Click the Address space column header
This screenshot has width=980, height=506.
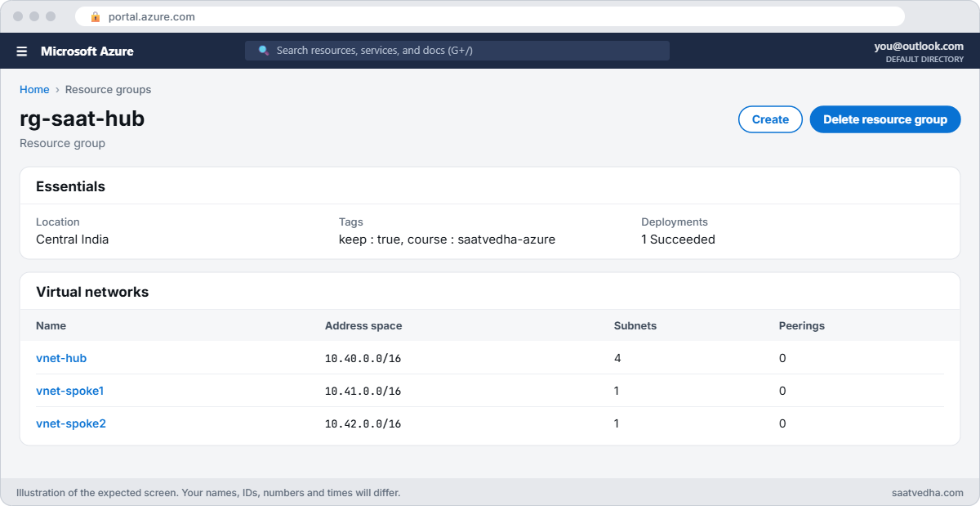[x=363, y=325]
